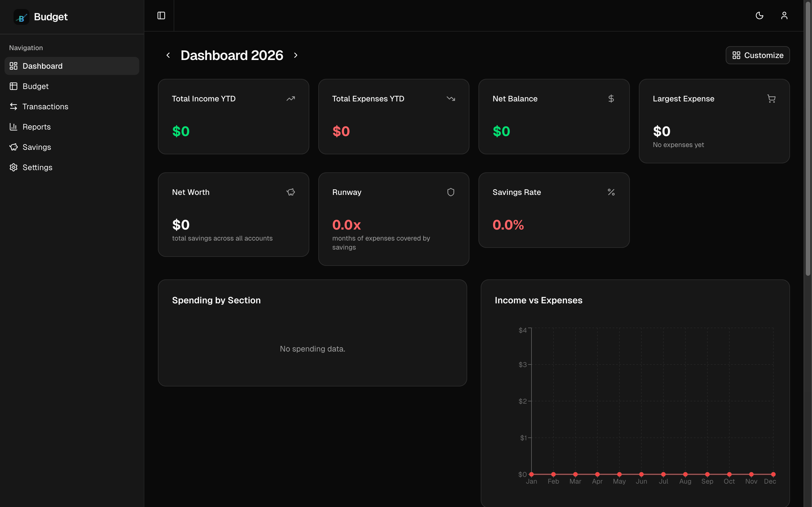
Task: Click the Customize button
Action: point(757,55)
